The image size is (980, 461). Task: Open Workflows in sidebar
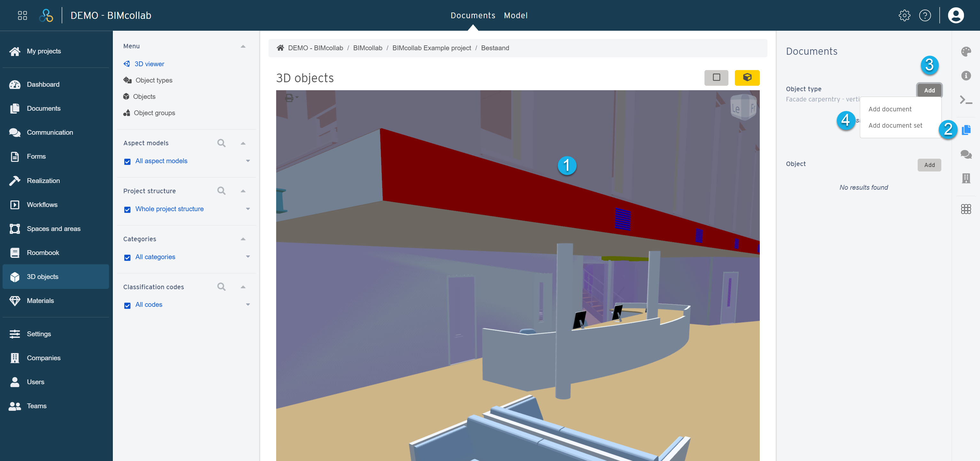click(x=56, y=205)
